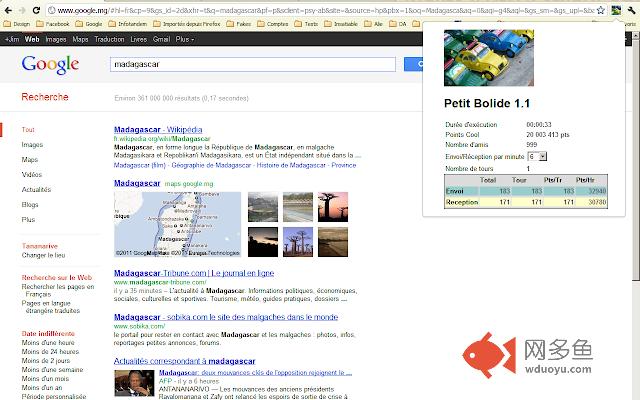
Task: Click Pages en langue étrangère traduites
Action: pos(51,307)
